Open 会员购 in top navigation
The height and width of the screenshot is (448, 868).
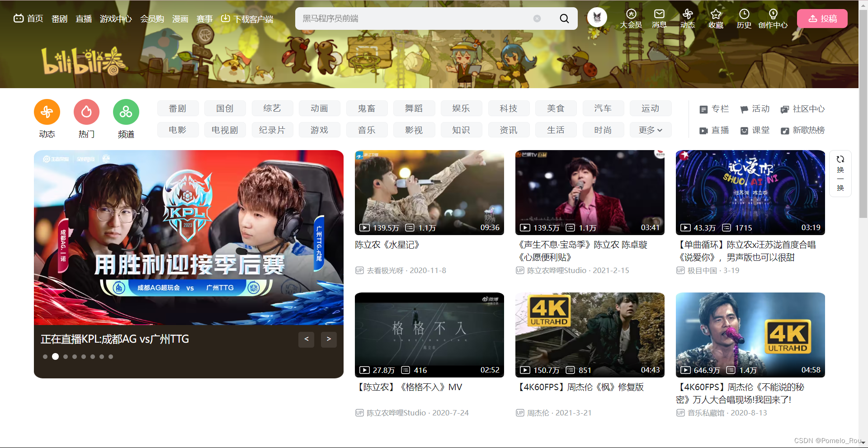point(152,19)
